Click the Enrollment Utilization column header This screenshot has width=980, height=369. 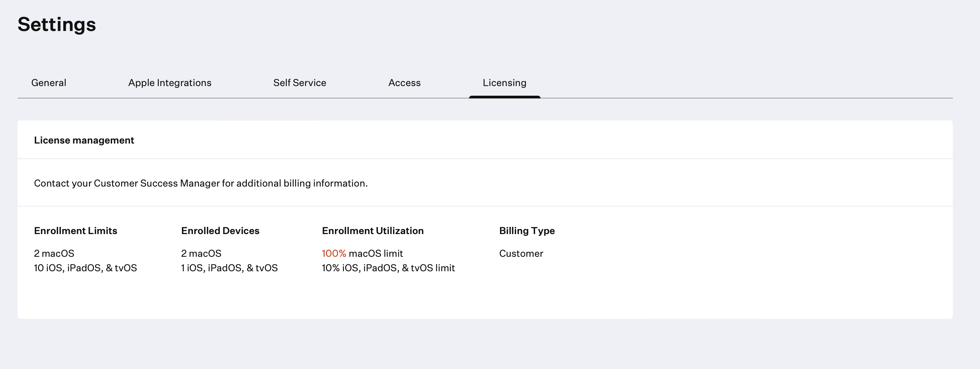[x=372, y=231]
